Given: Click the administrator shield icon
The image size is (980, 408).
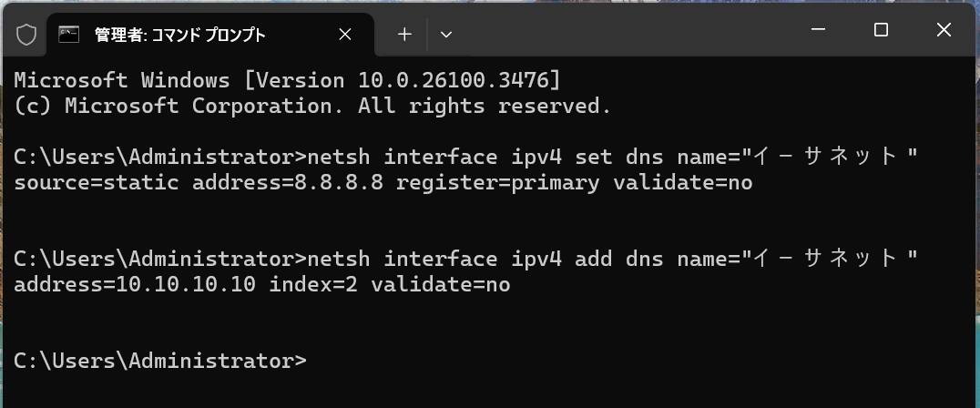Looking at the screenshot, I should 26,35.
